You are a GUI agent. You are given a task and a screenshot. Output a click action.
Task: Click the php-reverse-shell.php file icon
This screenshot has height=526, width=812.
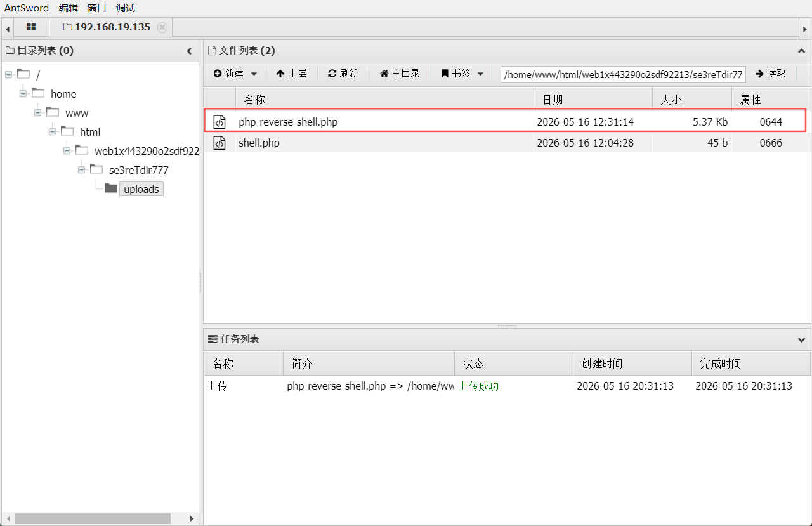[x=219, y=122]
